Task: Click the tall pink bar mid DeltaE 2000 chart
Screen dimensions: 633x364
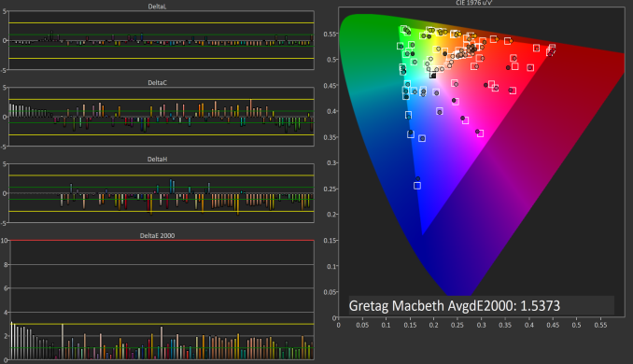Action: click(x=162, y=343)
